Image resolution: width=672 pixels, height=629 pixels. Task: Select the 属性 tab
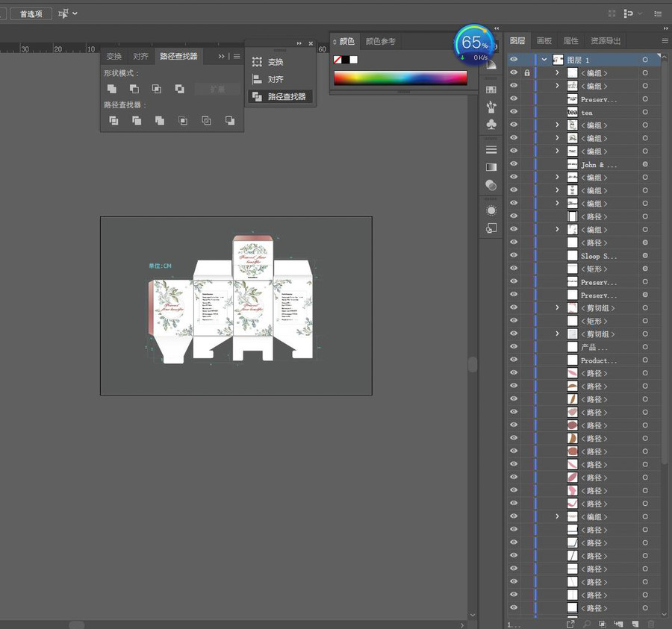tap(571, 41)
